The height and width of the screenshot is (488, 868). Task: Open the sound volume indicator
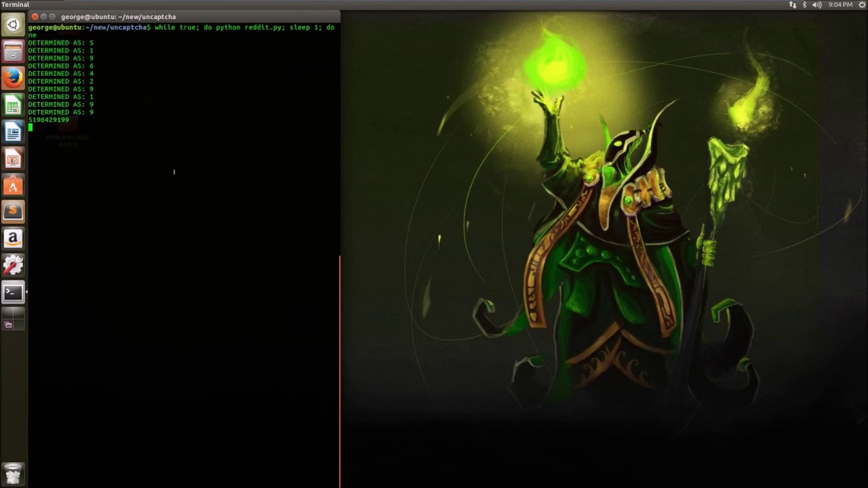tap(816, 5)
